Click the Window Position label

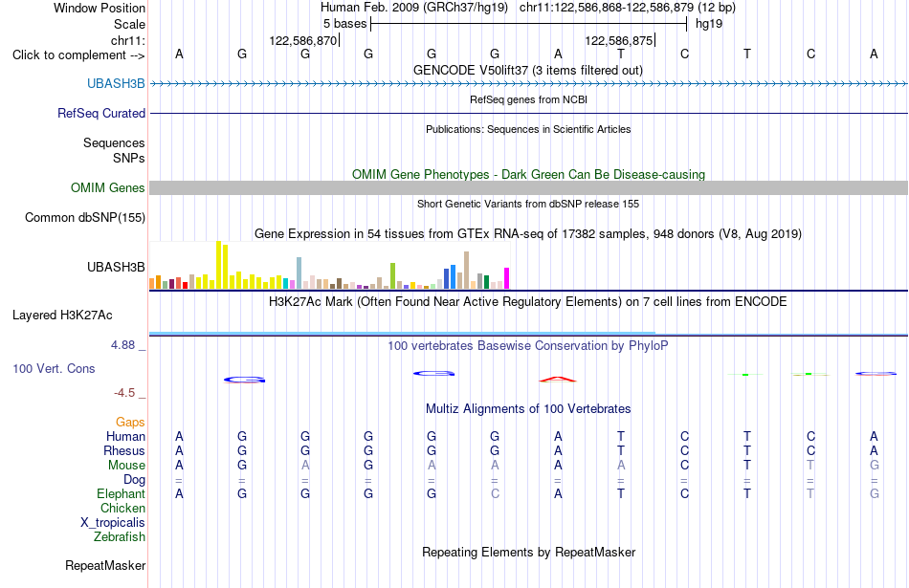tap(100, 8)
